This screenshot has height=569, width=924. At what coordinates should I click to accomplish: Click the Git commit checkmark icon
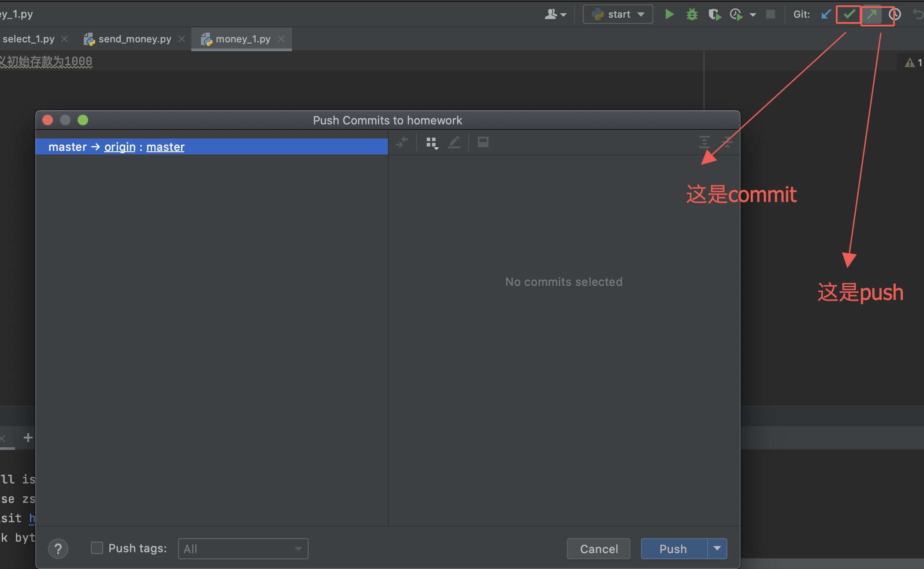[849, 15]
